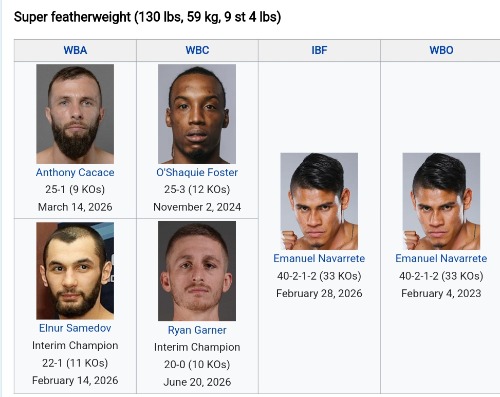500x397 pixels.
Task: Open Elnur Samedov's article link
Action: 75,328
